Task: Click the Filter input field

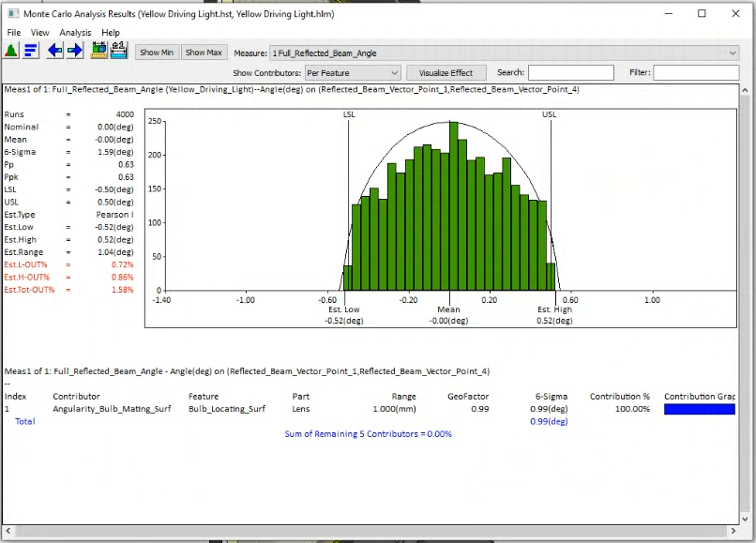Action: [x=696, y=72]
